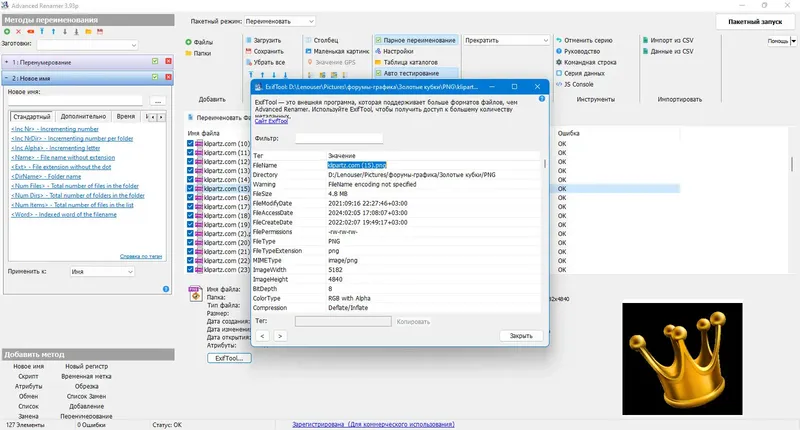This screenshot has height=430, width=800.
Task: Toggle Парное переименование checkbox
Action: pos(378,40)
